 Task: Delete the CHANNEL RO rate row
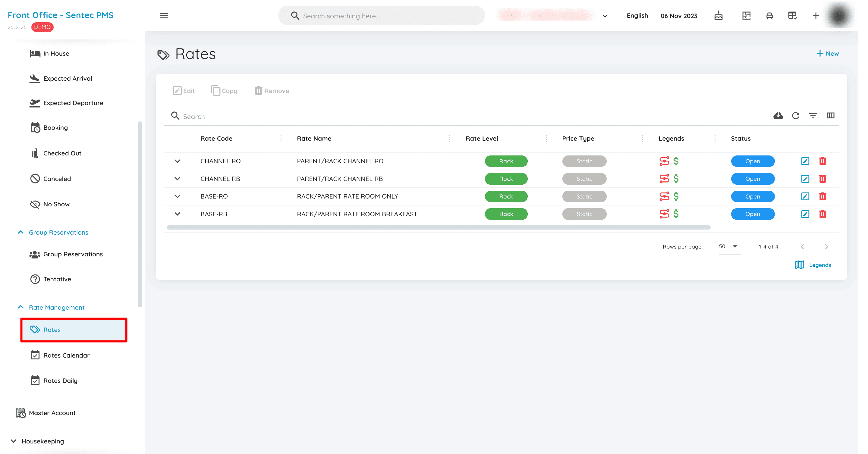tap(822, 161)
